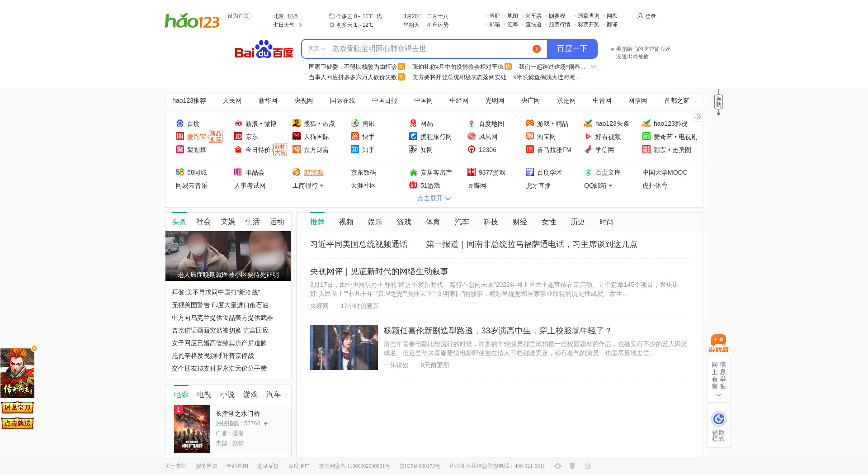Open headline 习近平同美国总统视频通话

coord(359,244)
